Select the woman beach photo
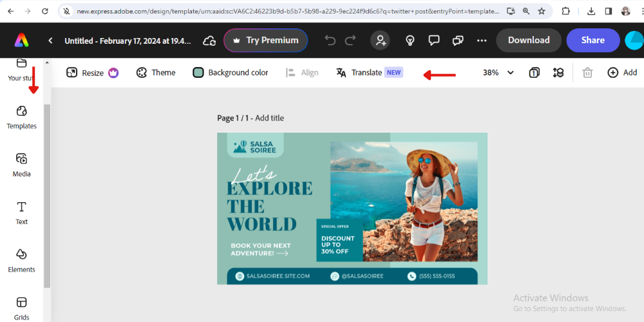The width and height of the screenshot is (644, 322). click(x=404, y=202)
